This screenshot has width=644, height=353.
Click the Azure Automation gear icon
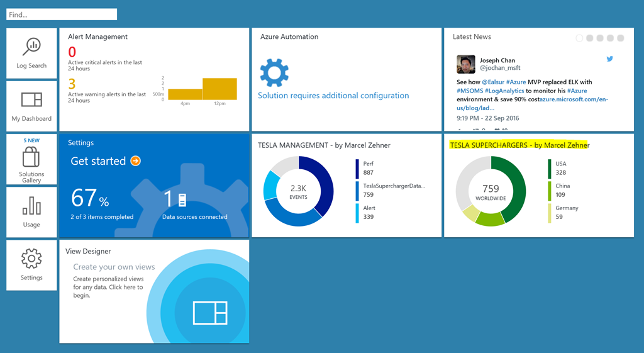pyautogui.click(x=274, y=72)
